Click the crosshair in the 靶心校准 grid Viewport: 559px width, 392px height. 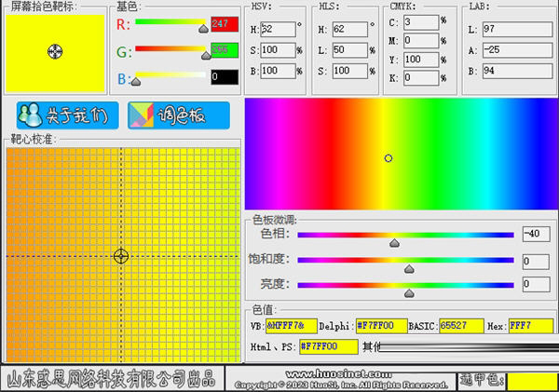(121, 255)
